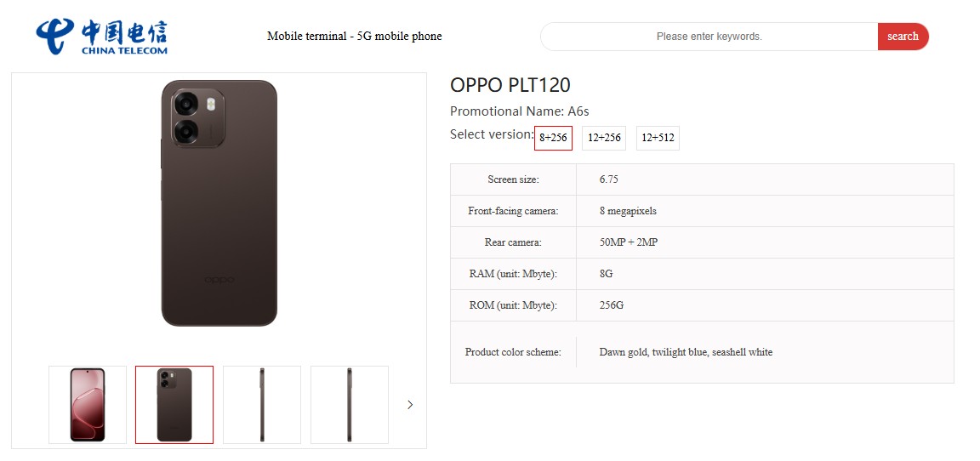This screenshot has width=980, height=461.
Task: Click the large OPPO phone product image
Action: point(219,203)
